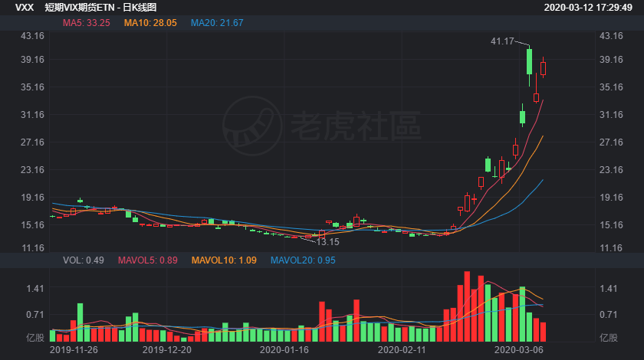The width and height of the screenshot is (644, 360).
Task: Click the 2020-01-16 date axis label
Action: pyautogui.click(x=284, y=350)
